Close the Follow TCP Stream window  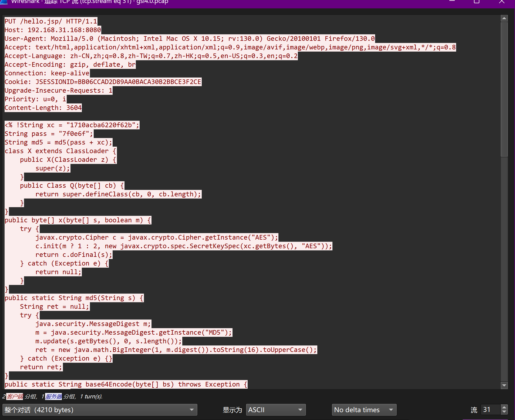point(501,2)
